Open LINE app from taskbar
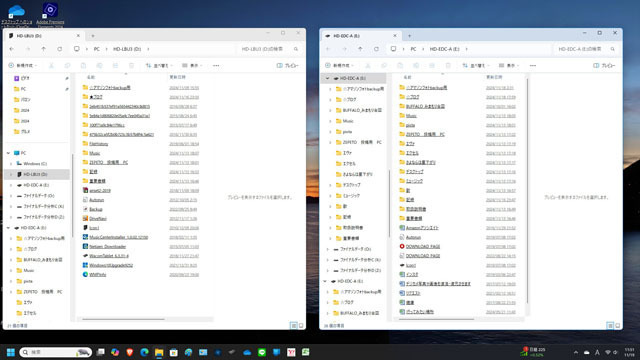Image resolution: width=640 pixels, height=360 pixels. point(262,352)
